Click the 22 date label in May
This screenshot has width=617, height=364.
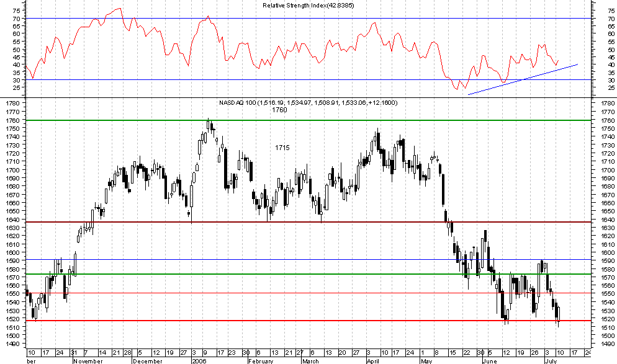(x=466, y=353)
